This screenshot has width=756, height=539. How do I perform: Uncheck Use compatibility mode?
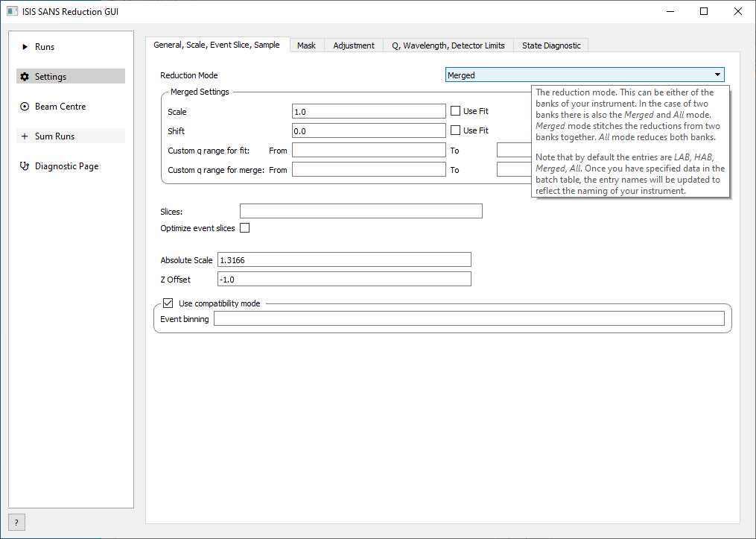(168, 303)
